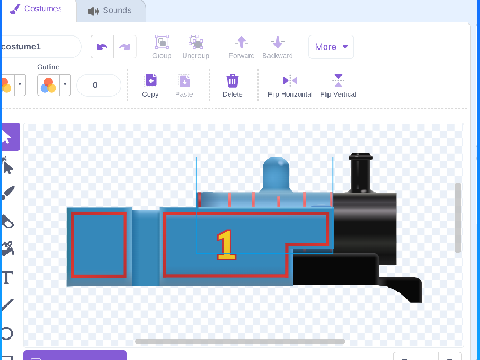Select the blue dome on the boiler
The width and height of the screenshot is (480, 360).
click(276, 174)
